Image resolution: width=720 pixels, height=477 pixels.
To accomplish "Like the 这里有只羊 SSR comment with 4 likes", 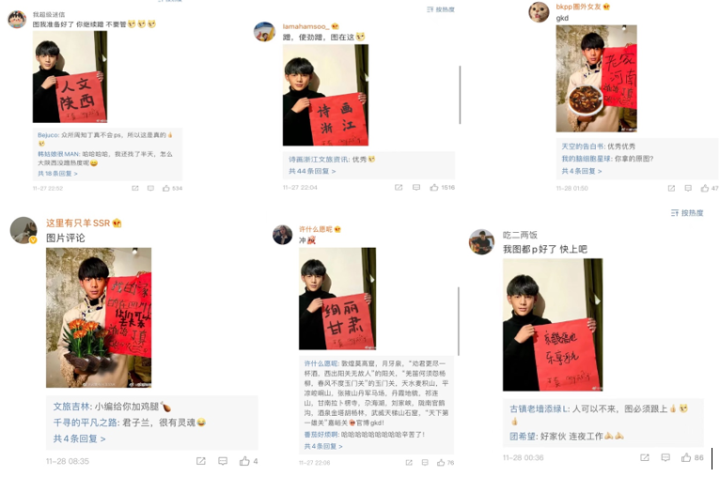I will point(244,461).
